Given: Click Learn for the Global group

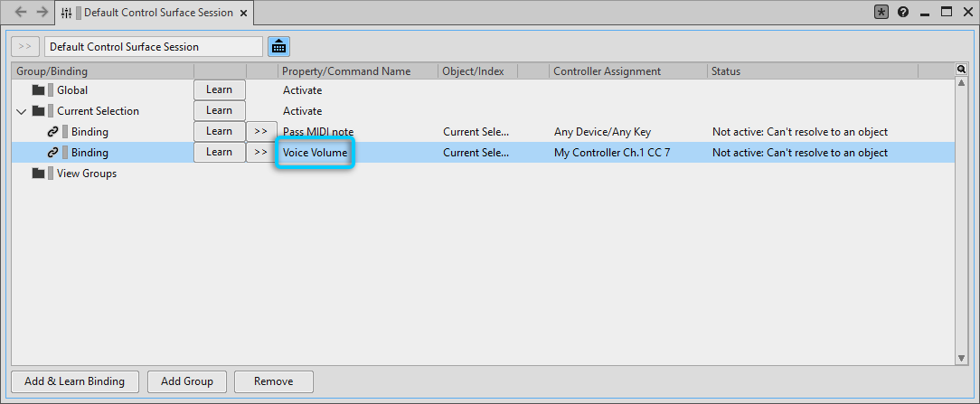Looking at the screenshot, I should (219, 89).
